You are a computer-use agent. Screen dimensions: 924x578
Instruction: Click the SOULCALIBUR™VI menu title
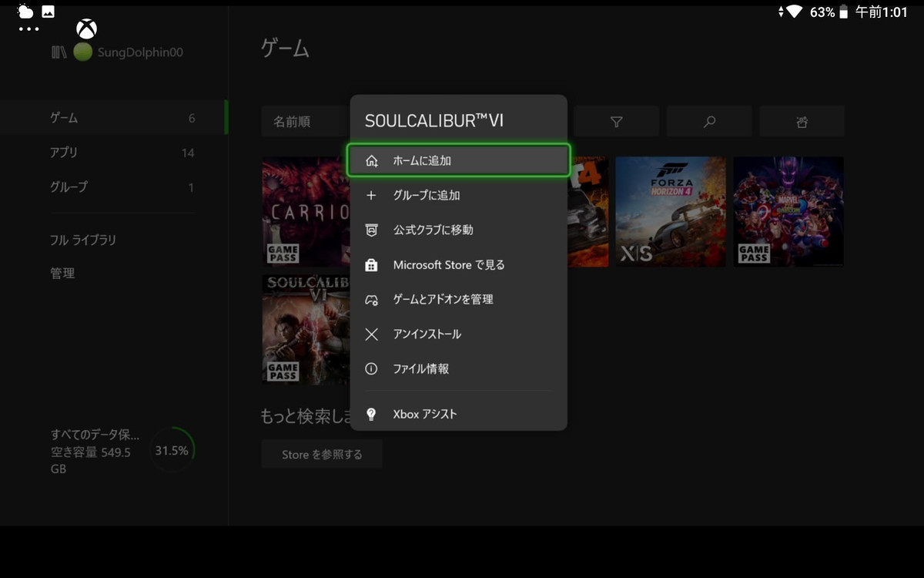point(434,121)
